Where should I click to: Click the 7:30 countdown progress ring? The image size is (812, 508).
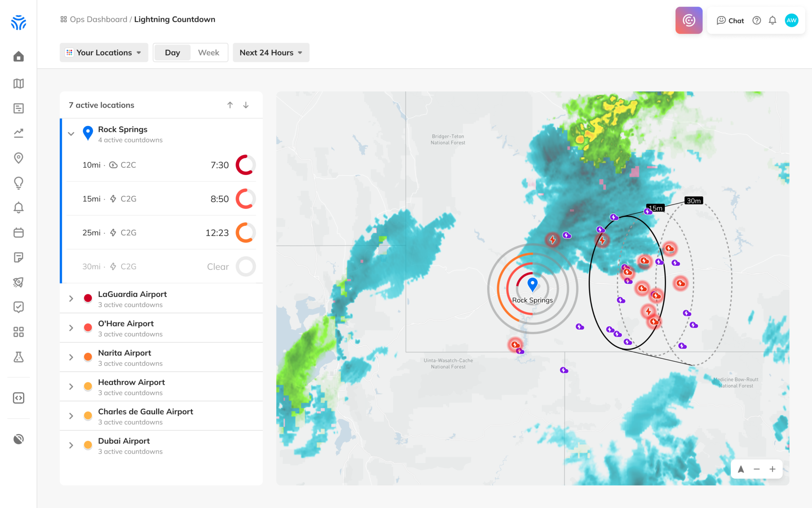246,165
